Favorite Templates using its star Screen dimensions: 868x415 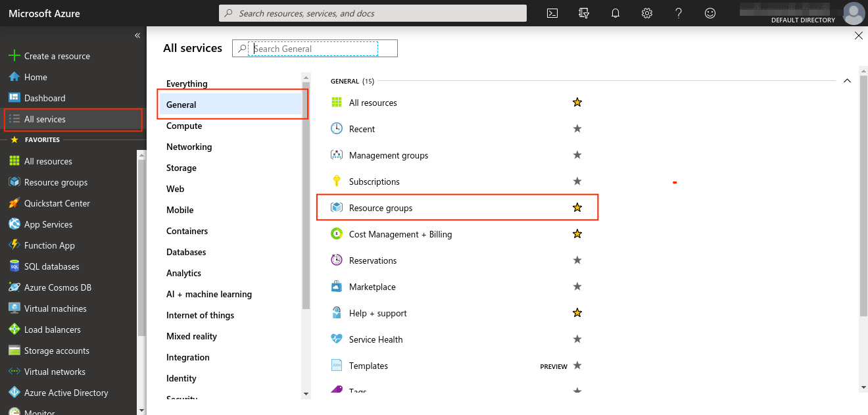[x=577, y=366]
